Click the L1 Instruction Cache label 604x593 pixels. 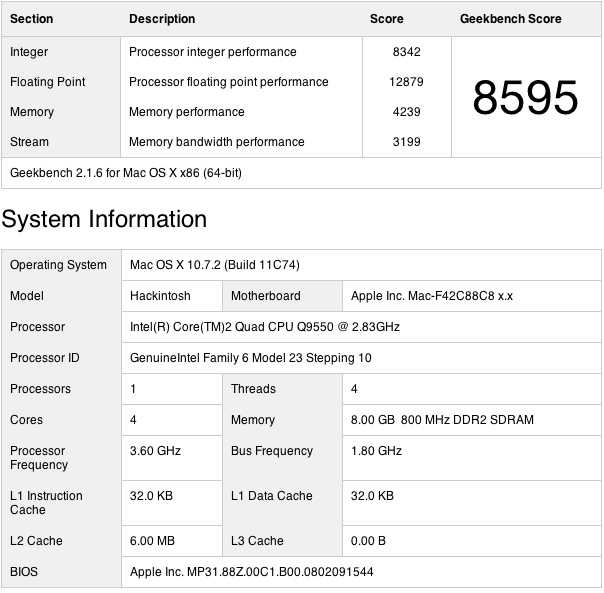coord(46,503)
